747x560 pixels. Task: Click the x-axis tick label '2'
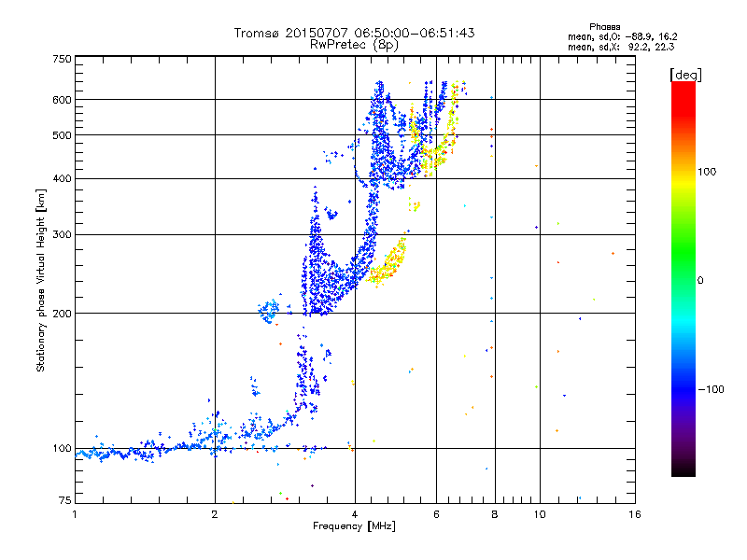pyautogui.click(x=215, y=515)
